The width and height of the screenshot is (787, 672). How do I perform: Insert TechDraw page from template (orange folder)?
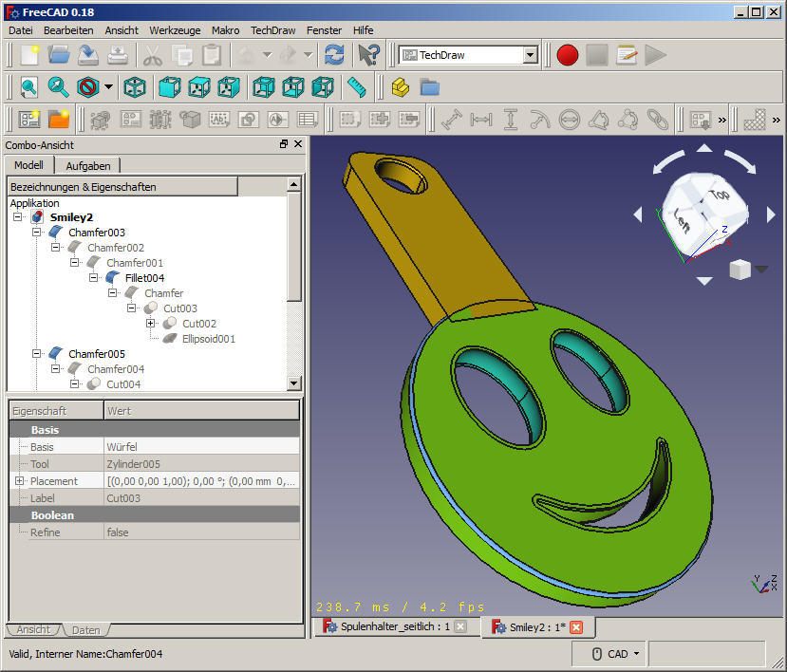59,120
